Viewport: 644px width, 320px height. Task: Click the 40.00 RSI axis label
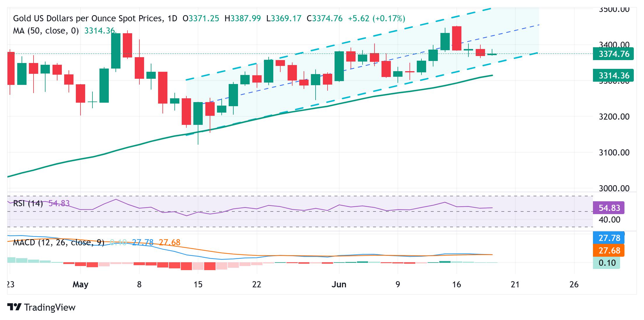pos(609,220)
